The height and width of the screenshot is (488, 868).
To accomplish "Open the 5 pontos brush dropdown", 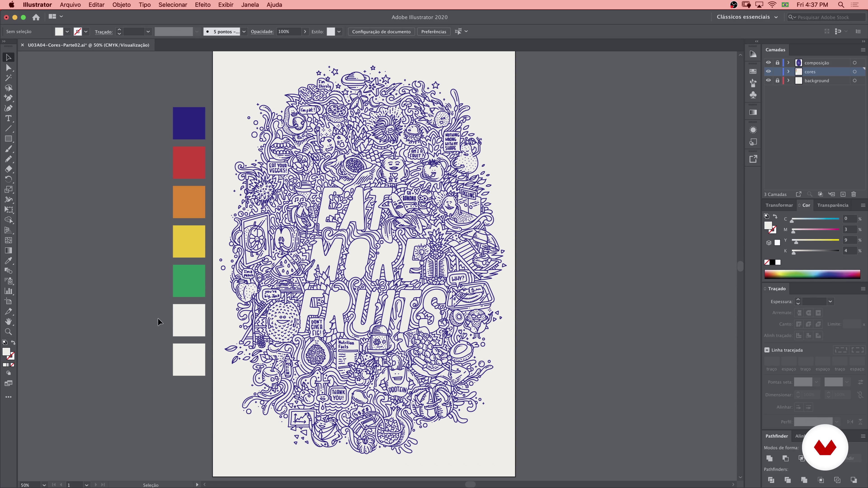I will [x=244, y=31].
